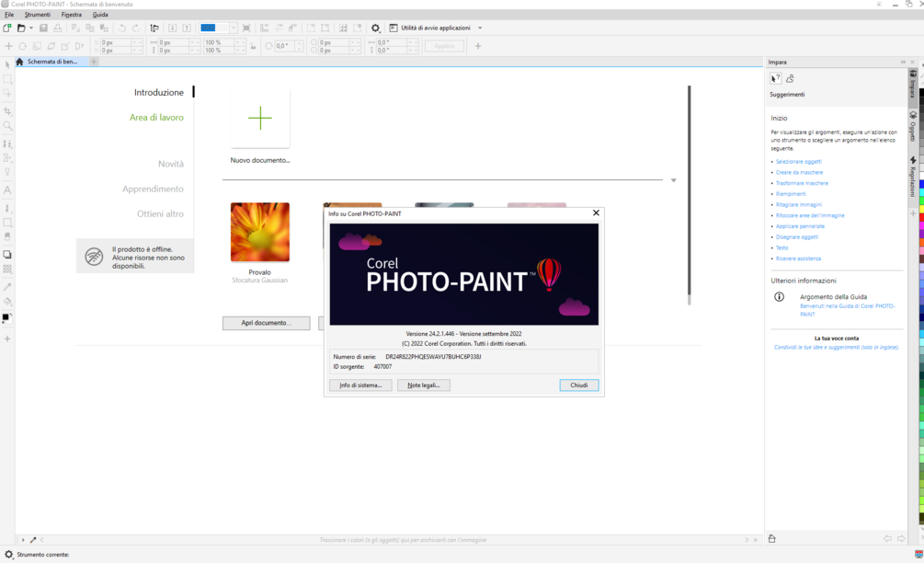This screenshot has width=924, height=563.
Task: Click the Benvenuti nella Guida di Corel PHOTO-PAINT link
Action: click(x=848, y=310)
